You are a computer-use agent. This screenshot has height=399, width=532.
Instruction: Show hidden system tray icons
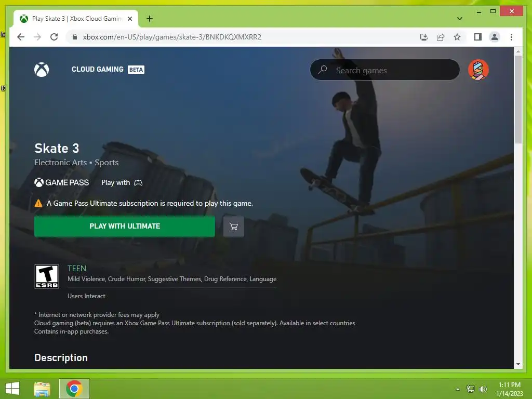(458, 389)
